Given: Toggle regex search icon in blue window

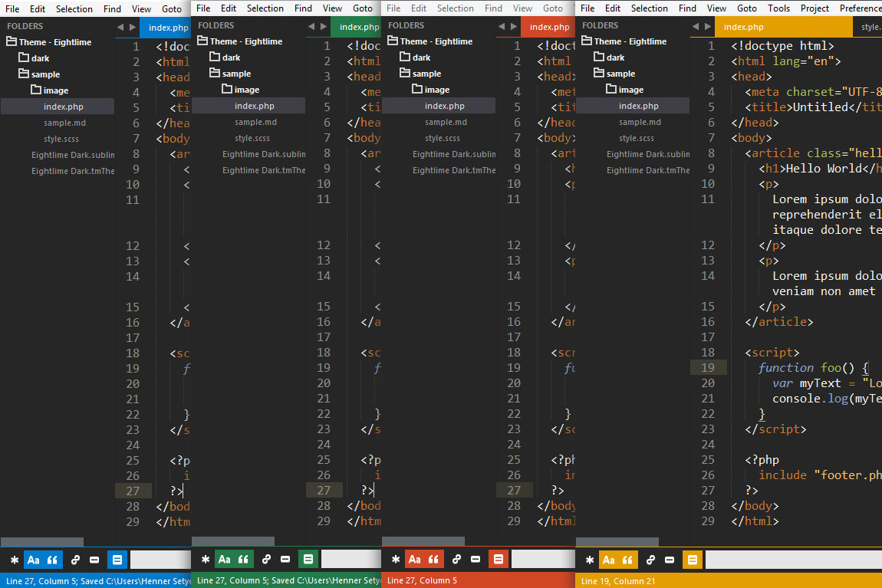Looking at the screenshot, I should 15,560.
